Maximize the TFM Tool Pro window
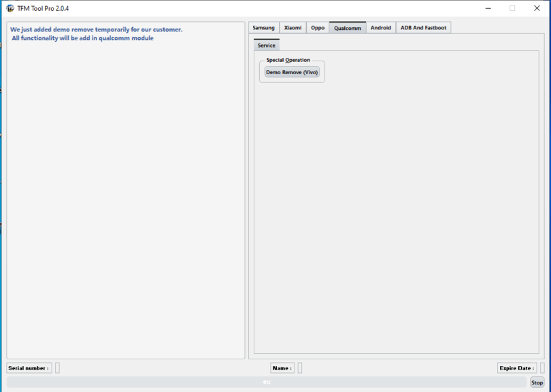The width and height of the screenshot is (551, 392). (512, 8)
